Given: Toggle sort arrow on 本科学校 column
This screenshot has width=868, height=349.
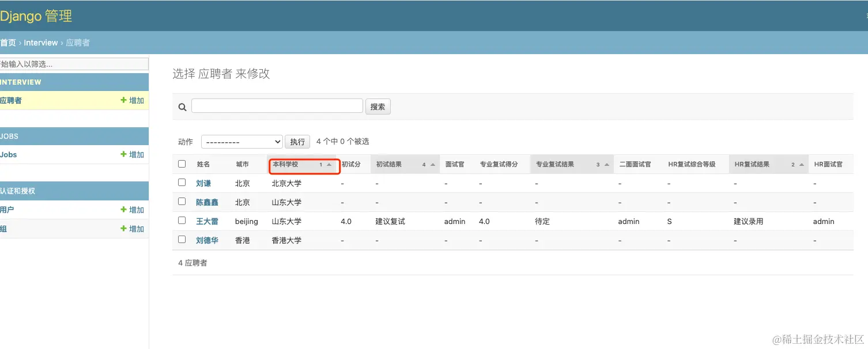Looking at the screenshot, I should [329, 165].
